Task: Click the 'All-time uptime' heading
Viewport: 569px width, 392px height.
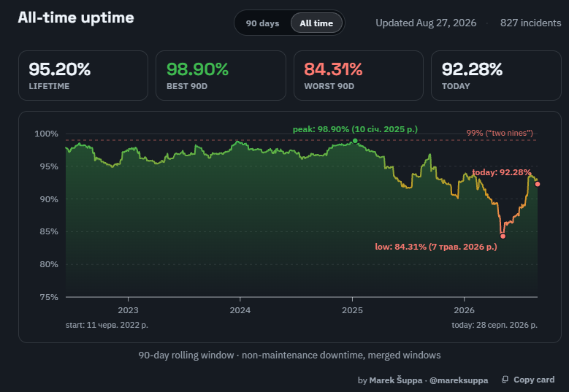Action: pyautogui.click(x=76, y=18)
